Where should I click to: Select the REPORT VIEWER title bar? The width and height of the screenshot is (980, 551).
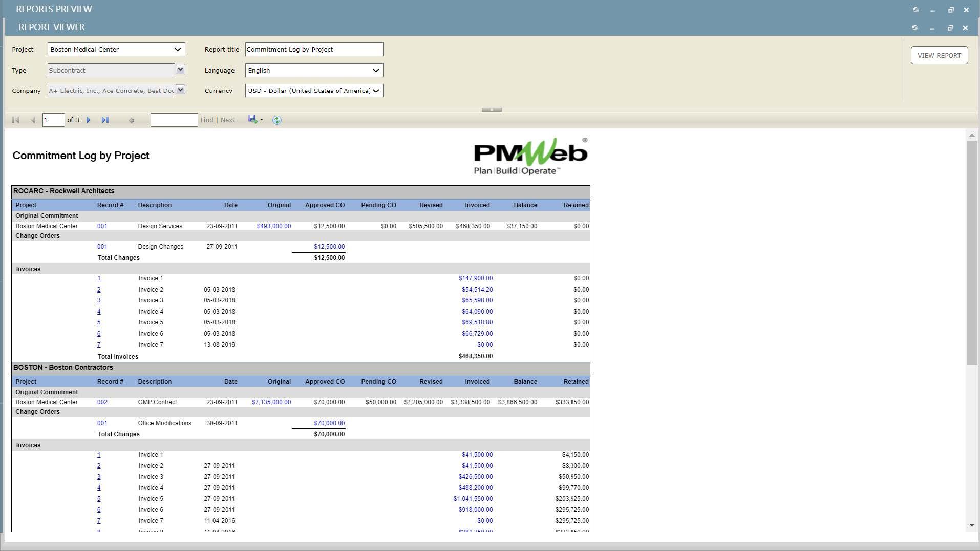pos(52,27)
